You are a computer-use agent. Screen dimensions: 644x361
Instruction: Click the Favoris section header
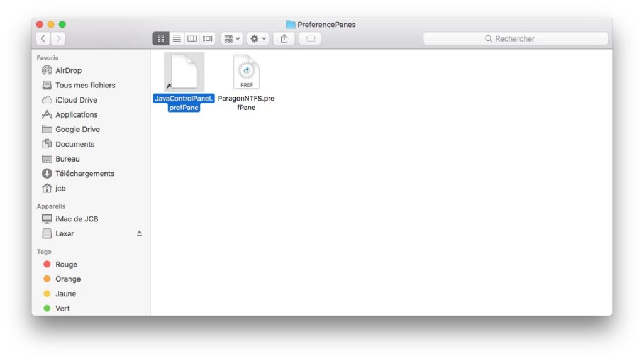tap(48, 58)
